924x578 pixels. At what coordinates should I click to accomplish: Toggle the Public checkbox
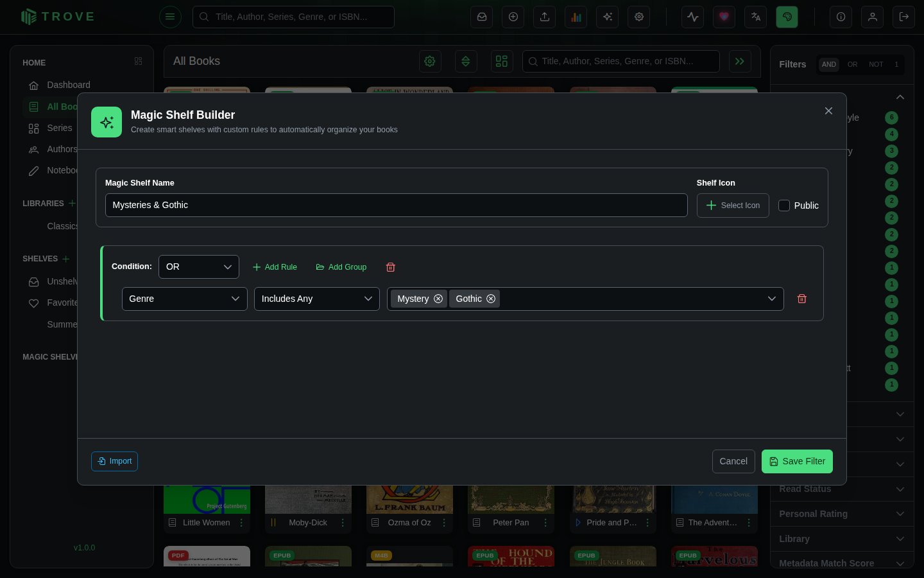coord(784,206)
